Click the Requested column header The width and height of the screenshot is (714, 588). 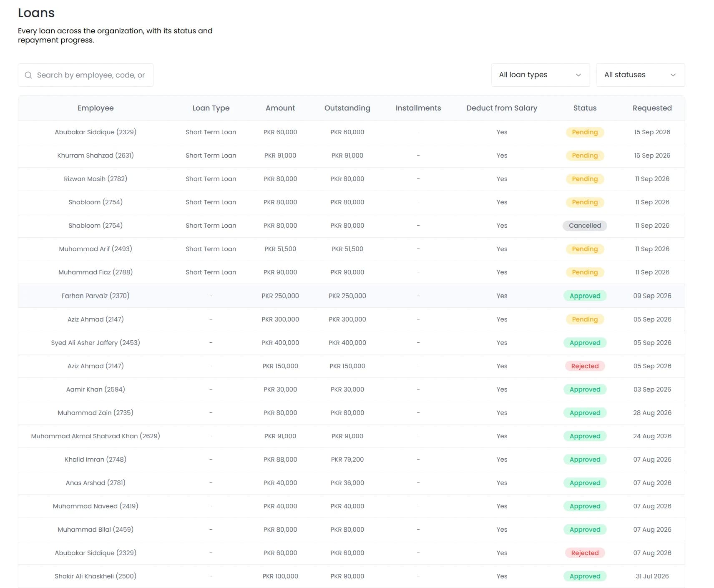652,108
